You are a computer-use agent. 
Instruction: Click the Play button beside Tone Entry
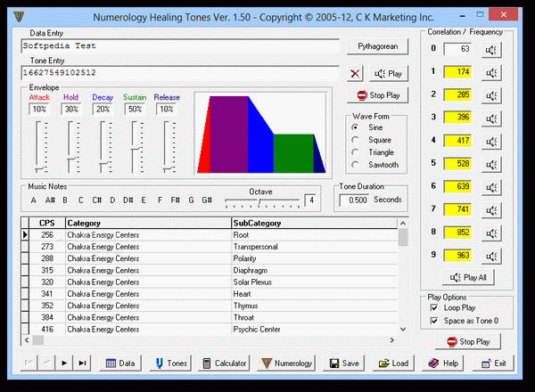(x=388, y=74)
